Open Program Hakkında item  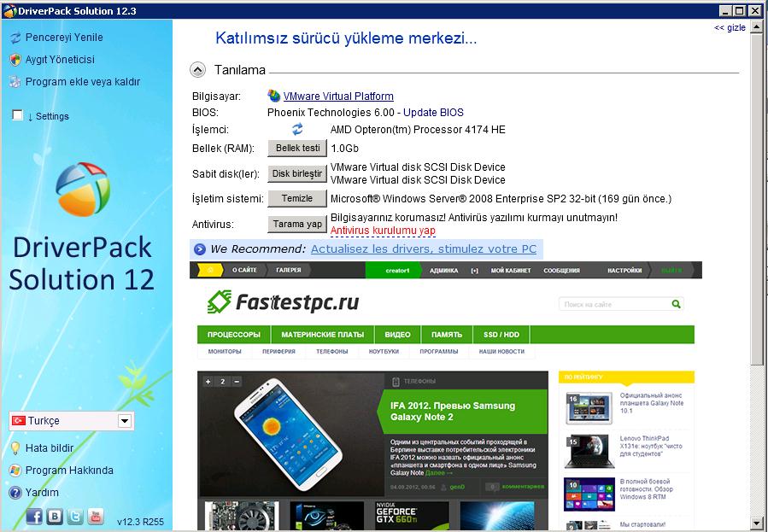pyautogui.click(x=69, y=471)
